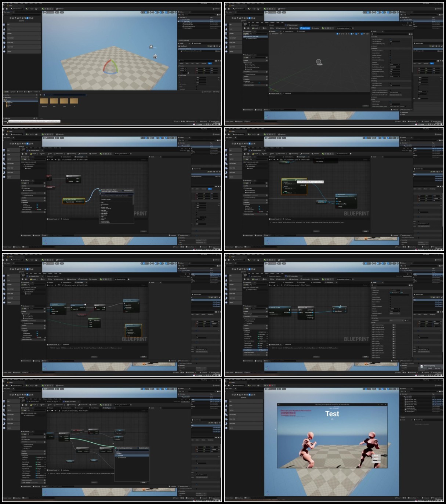This screenshot has width=446, height=504.
Task: Open Perspective view dropdown in gizmo screenshot viewport
Action: [x=50, y=12]
